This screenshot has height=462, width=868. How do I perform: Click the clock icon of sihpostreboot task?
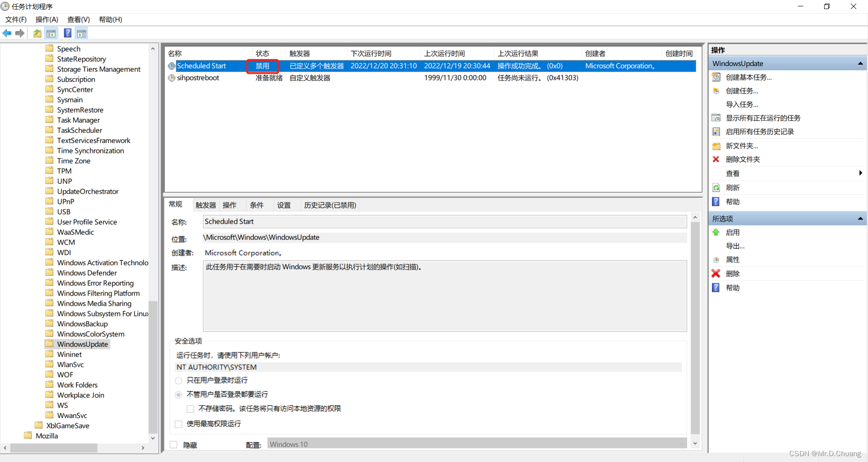pyautogui.click(x=171, y=78)
